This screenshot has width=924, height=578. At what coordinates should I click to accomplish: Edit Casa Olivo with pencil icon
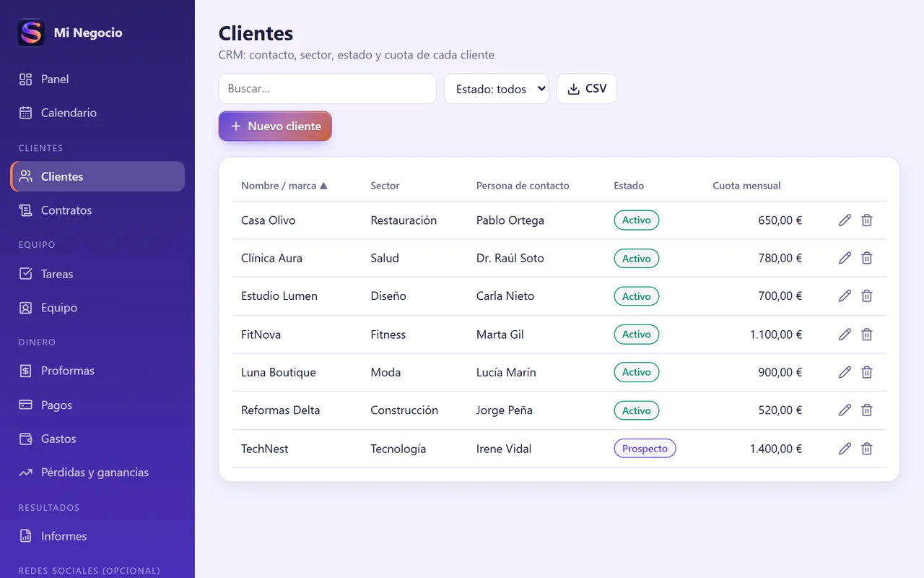click(x=845, y=220)
